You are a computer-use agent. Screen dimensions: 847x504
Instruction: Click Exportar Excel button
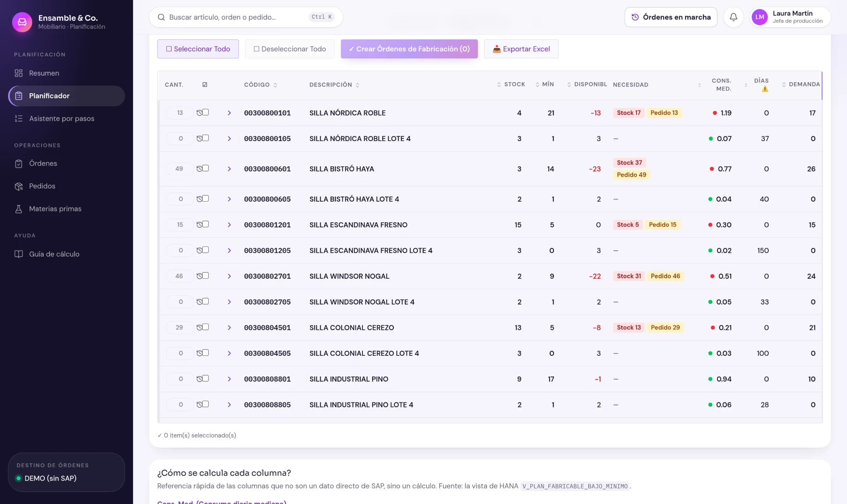521,49
